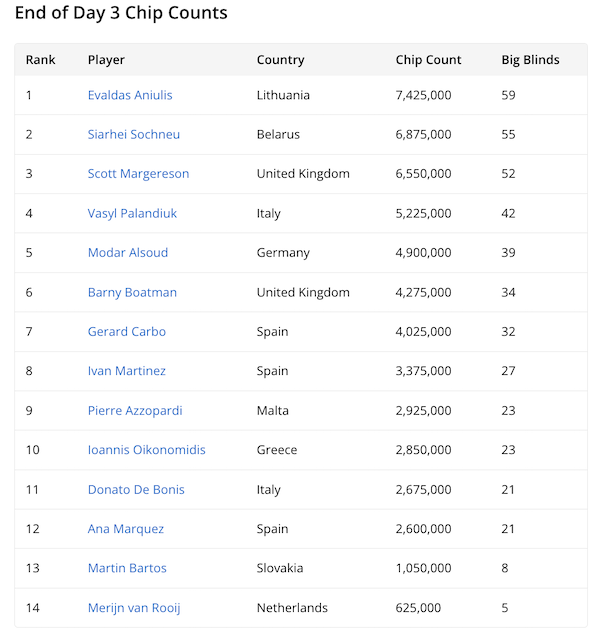Click the Player column header
Screen dimensions: 600x642
click(106, 60)
